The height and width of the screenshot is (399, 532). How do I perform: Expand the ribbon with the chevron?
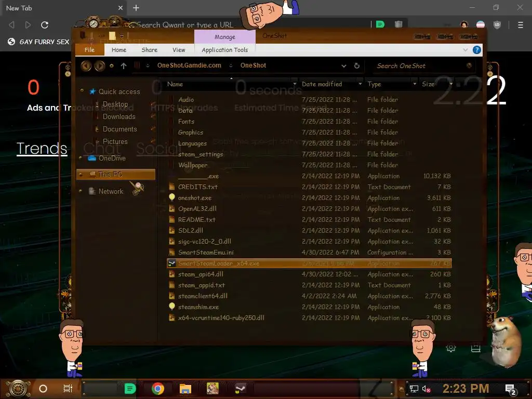(465, 50)
